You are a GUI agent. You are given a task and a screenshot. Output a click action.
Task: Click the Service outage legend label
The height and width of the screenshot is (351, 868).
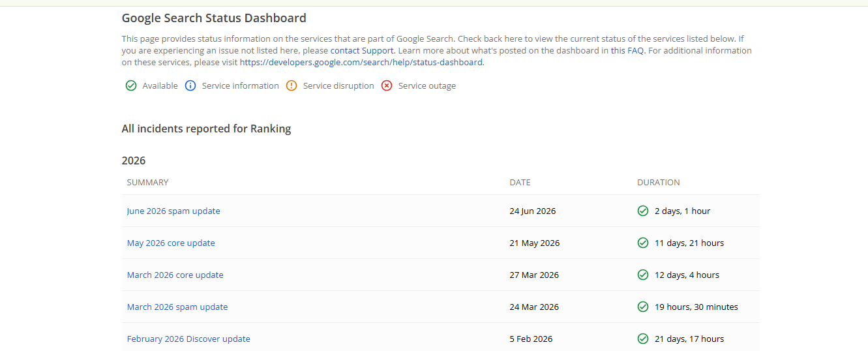pyautogui.click(x=427, y=85)
